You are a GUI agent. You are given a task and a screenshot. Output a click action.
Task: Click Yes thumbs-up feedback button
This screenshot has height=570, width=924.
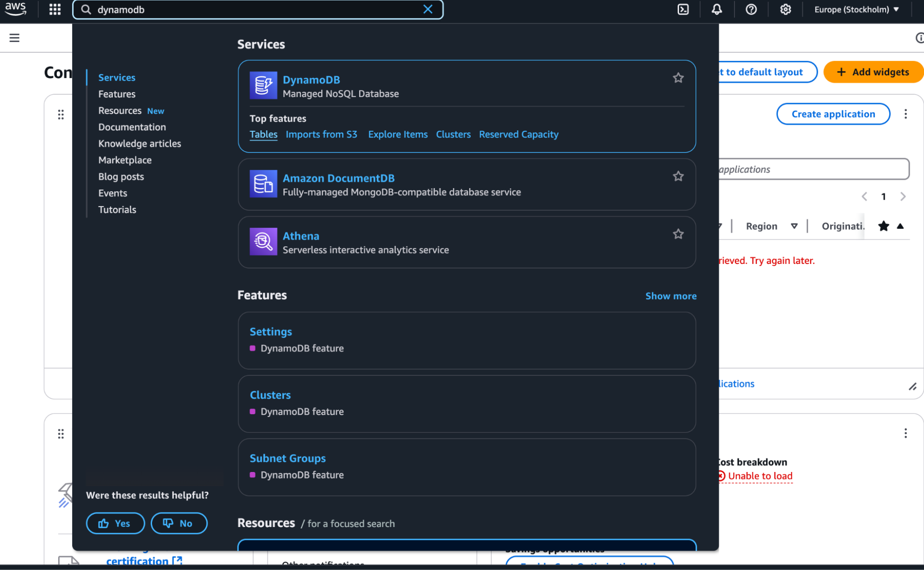(115, 523)
